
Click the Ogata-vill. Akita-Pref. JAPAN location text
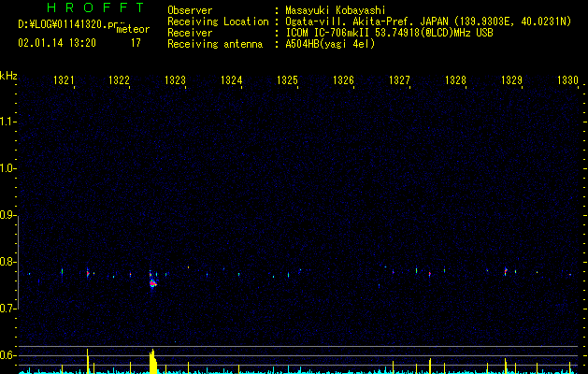[x=366, y=22]
